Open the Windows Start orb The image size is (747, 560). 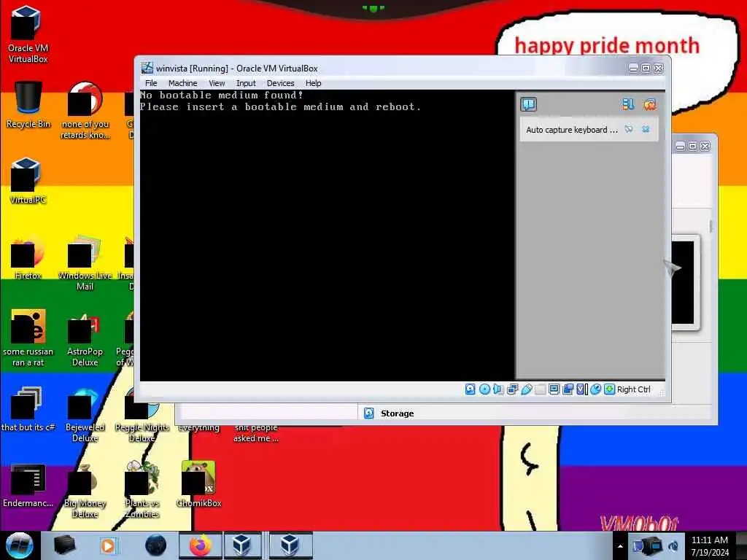click(x=19, y=545)
